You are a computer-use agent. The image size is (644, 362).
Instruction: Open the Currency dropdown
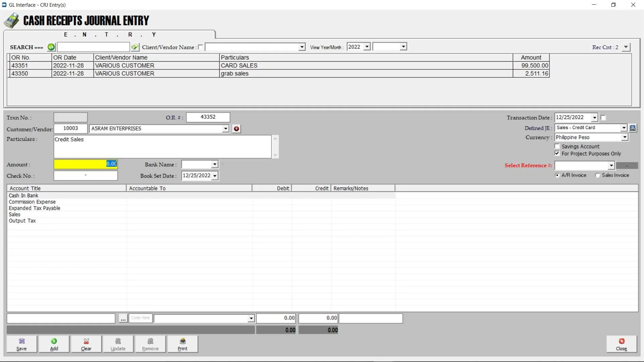point(625,137)
